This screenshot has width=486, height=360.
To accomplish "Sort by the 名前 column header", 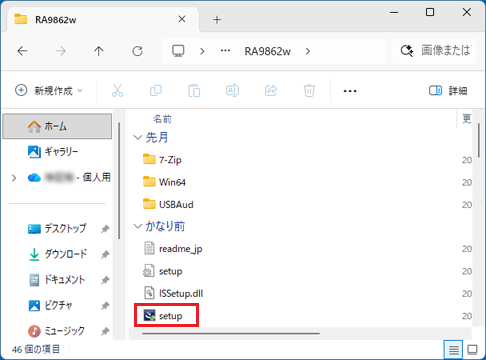I will coord(162,119).
